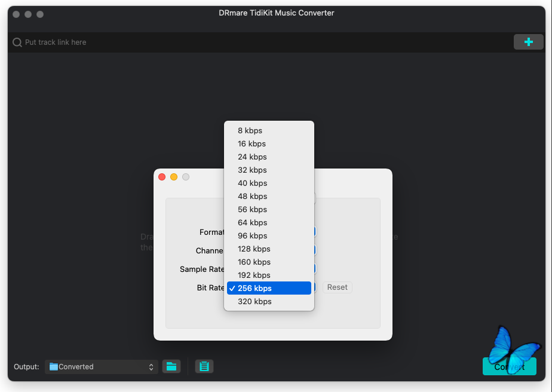The width and height of the screenshot is (552, 392).
Task: Open the Converted output folder dropdown
Action: pyautogui.click(x=102, y=367)
